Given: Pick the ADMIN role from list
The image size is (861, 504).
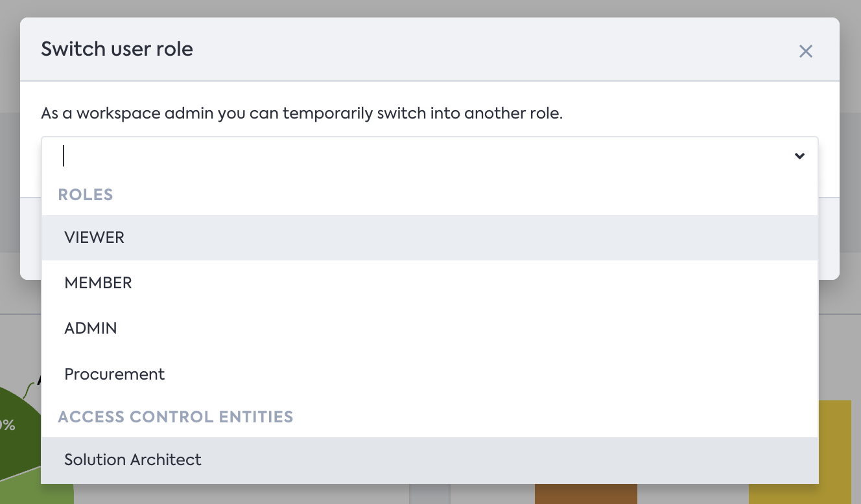Looking at the screenshot, I should coord(91,328).
